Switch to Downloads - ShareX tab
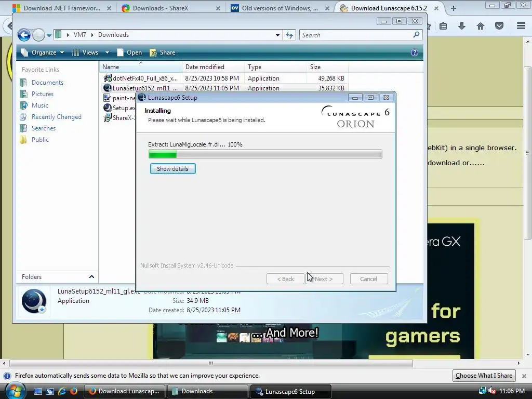 click(171, 8)
